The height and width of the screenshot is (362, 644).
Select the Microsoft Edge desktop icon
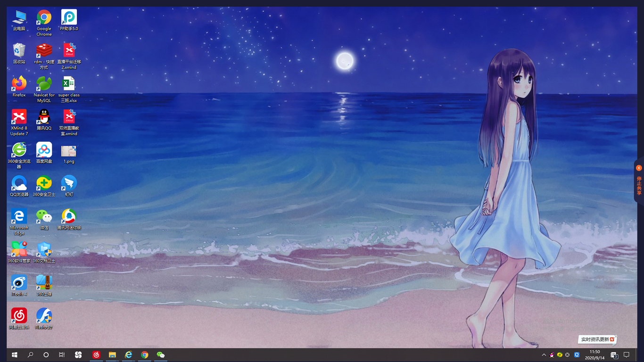coord(19,222)
